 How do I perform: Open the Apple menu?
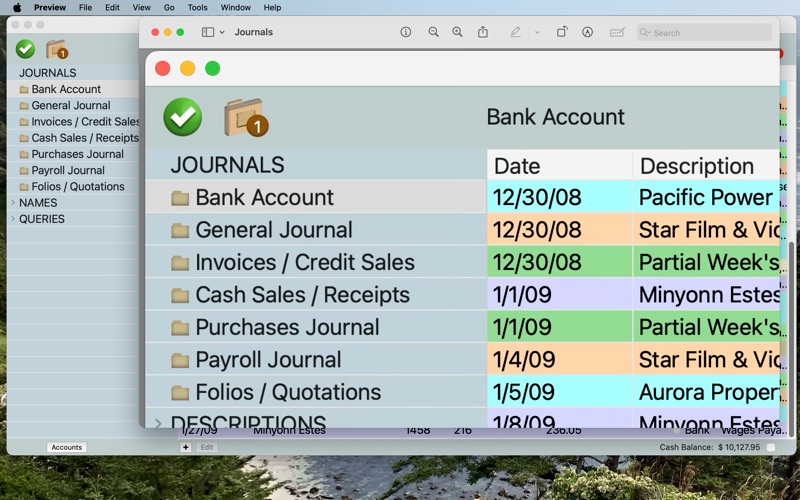tap(17, 8)
